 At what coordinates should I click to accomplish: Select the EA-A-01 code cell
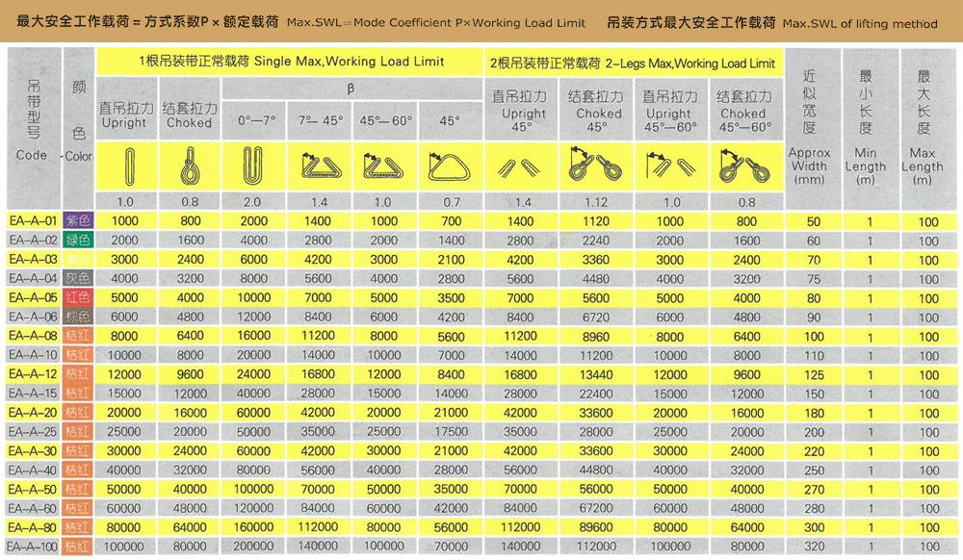click(x=34, y=221)
